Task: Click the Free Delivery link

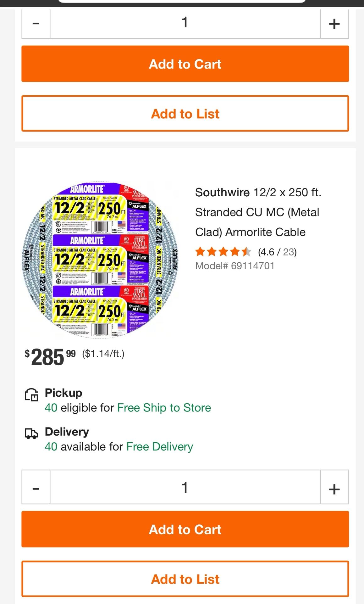Action: point(160,447)
